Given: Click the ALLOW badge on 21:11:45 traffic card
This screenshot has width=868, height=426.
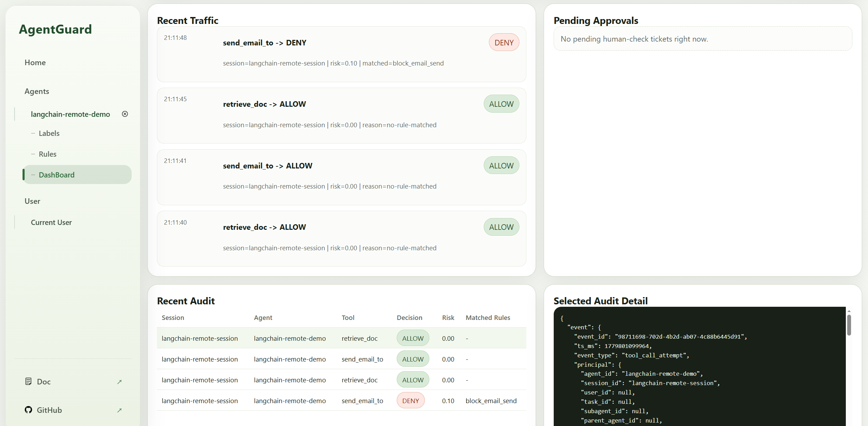Looking at the screenshot, I should (501, 104).
